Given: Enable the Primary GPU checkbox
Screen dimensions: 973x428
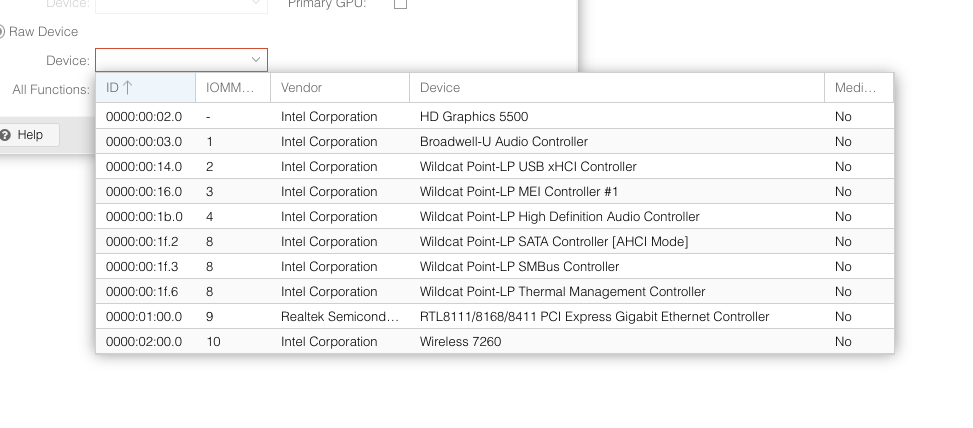Looking at the screenshot, I should click(x=400, y=4).
